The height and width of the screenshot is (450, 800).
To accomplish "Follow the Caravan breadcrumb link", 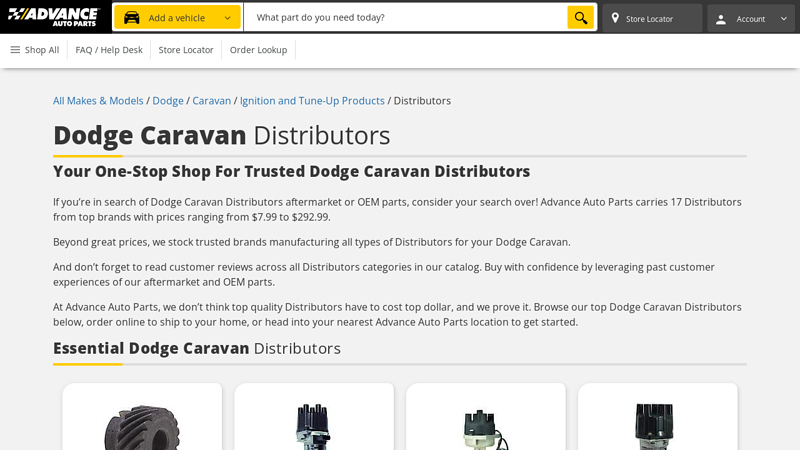I will tap(212, 101).
